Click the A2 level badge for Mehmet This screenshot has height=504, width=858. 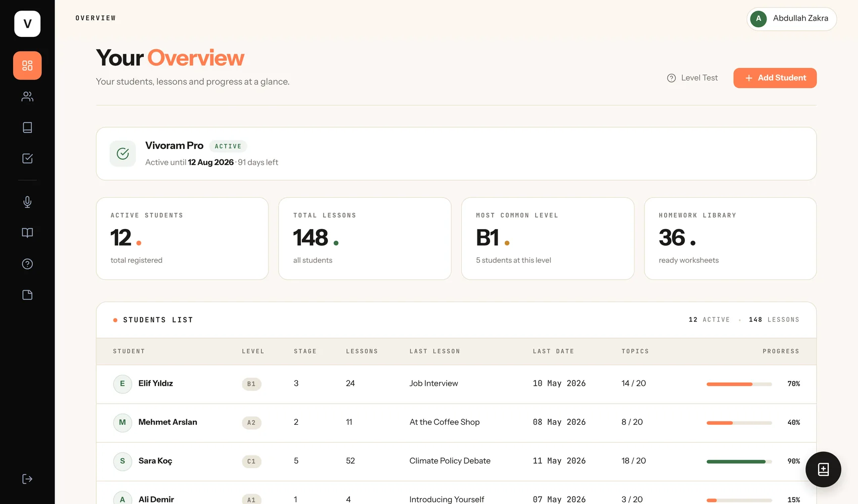[251, 423]
